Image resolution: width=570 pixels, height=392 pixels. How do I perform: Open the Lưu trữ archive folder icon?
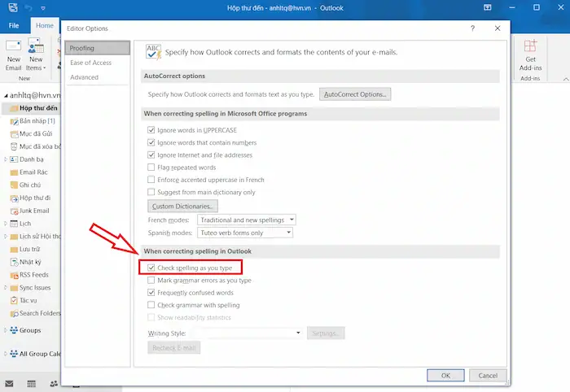(14, 250)
